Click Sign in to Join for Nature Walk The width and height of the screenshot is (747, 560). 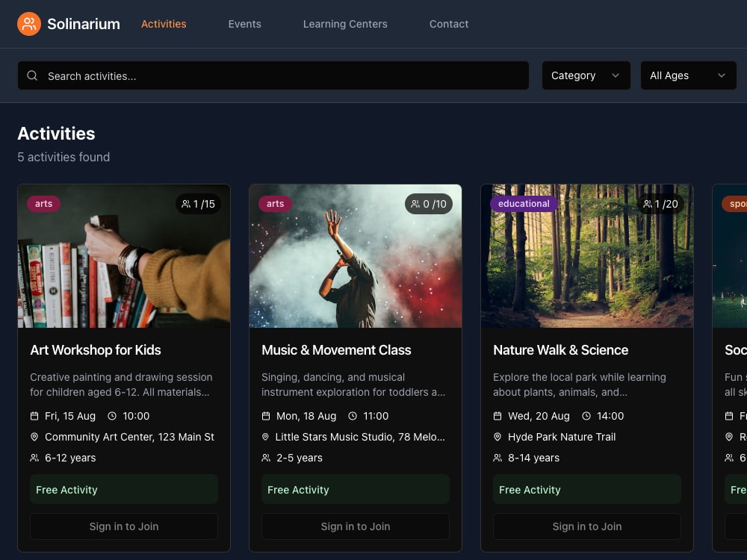coord(587,526)
